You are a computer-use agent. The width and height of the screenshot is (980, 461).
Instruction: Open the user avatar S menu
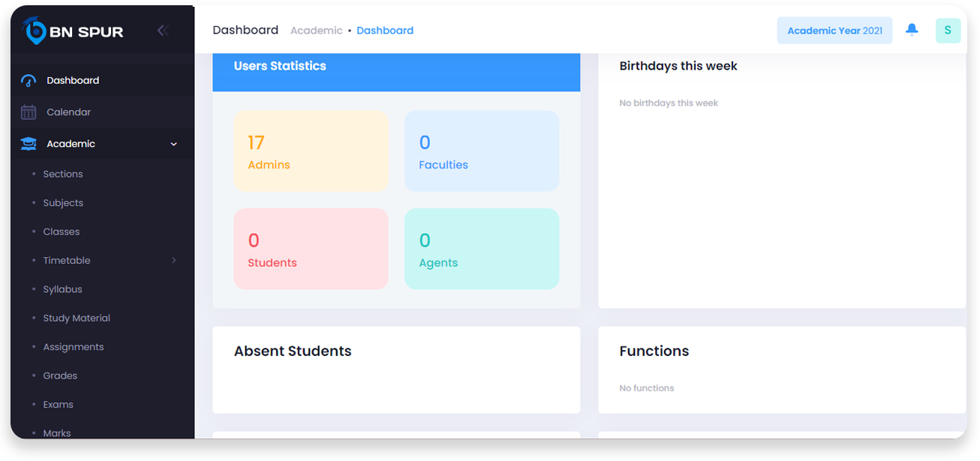click(x=948, y=31)
